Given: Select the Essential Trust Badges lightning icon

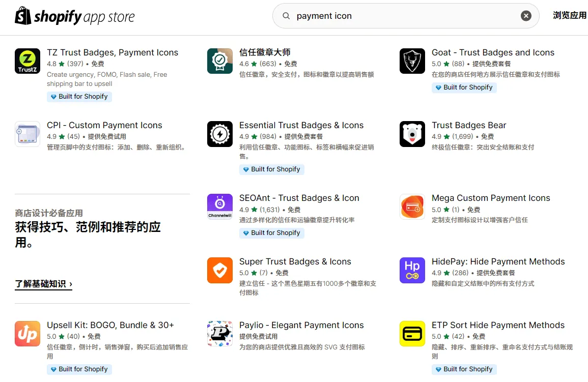Looking at the screenshot, I should tap(220, 134).
